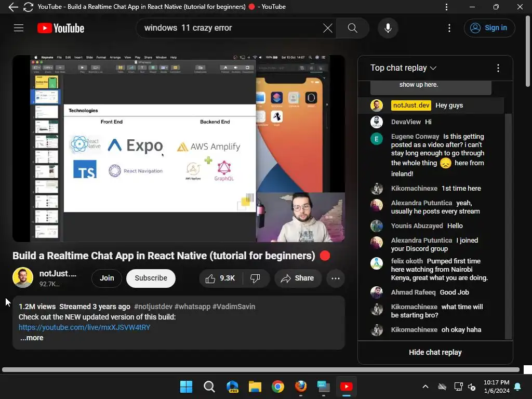The image size is (532, 399).
Task: Dislike the video
Action: point(256,278)
